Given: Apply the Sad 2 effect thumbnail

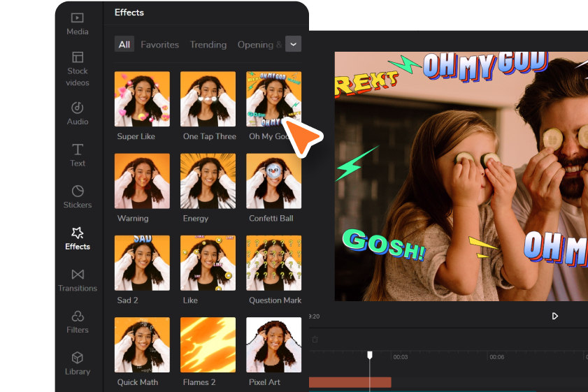Looking at the screenshot, I should point(142,263).
